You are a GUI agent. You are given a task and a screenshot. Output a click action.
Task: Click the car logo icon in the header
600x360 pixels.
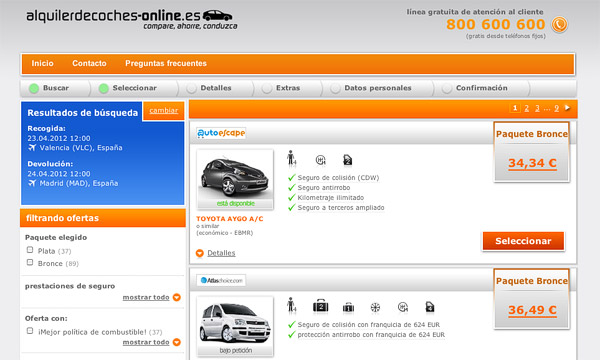tap(217, 15)
